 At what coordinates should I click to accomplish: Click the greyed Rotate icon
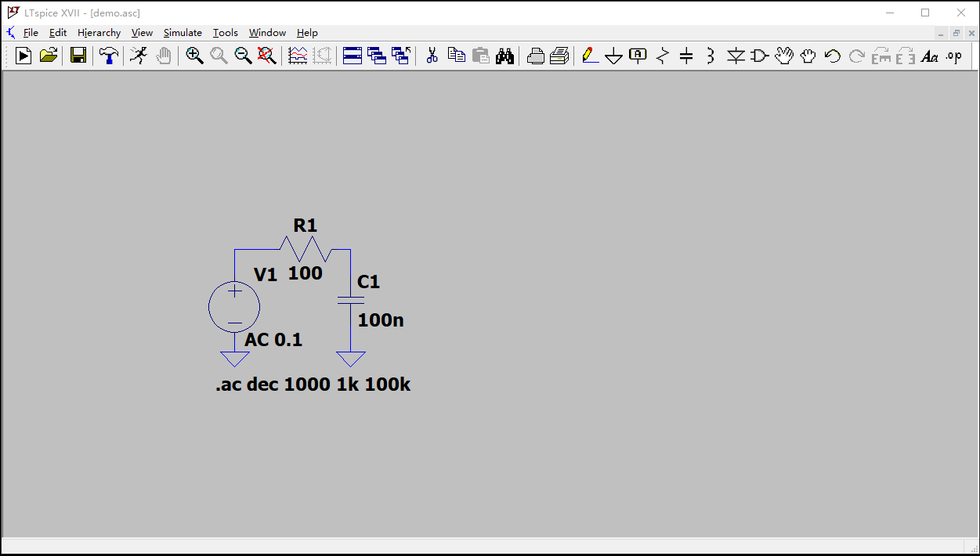click(x=881, y=56)
